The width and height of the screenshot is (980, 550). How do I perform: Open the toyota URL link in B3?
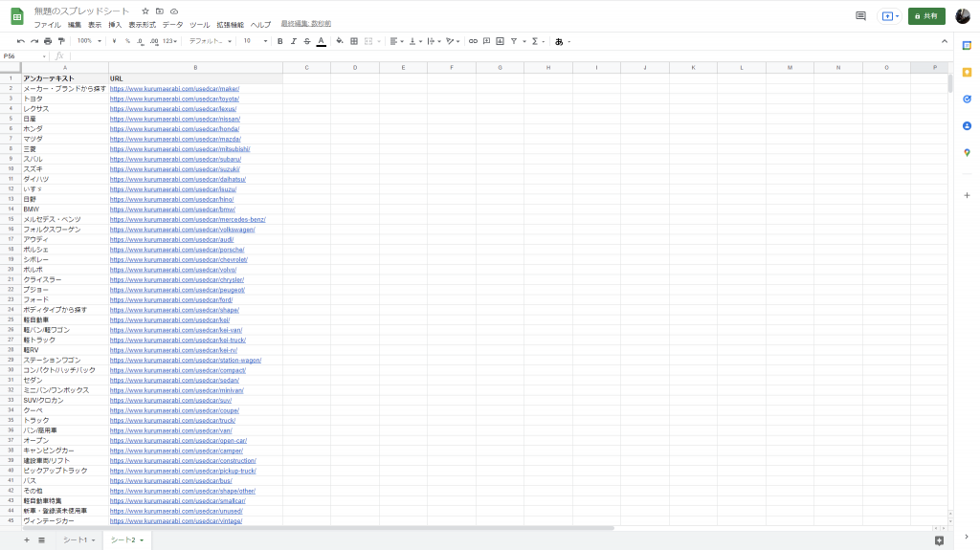pyautogui.click(x=174, y=99)
